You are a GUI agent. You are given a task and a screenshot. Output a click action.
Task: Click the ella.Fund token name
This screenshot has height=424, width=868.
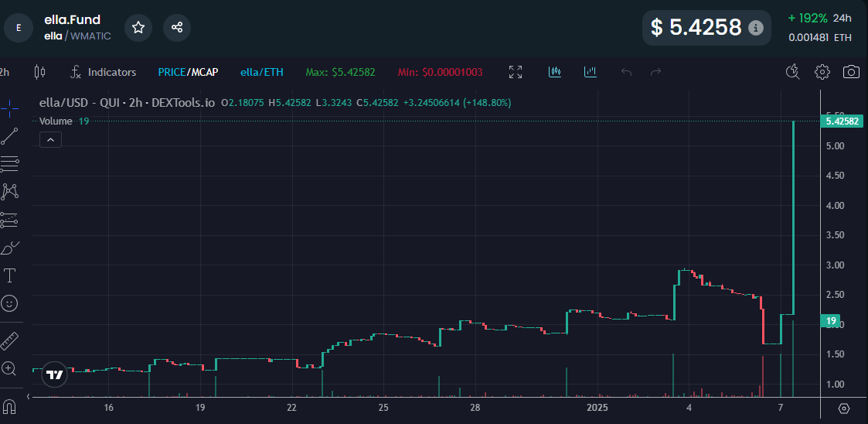coord(72,20)
